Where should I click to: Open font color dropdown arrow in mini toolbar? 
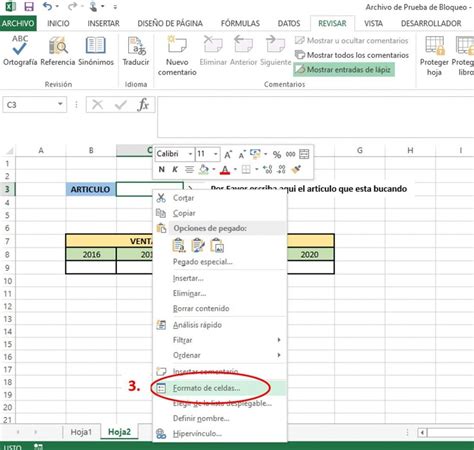pos(235,169)
